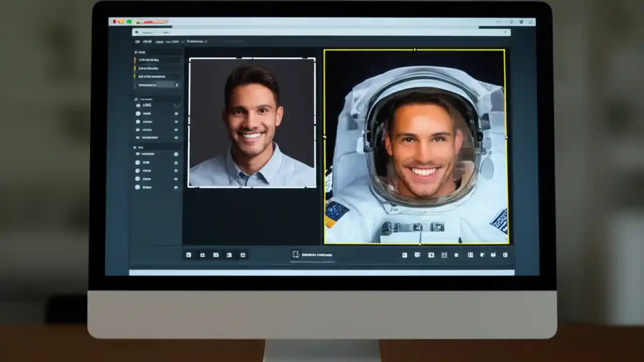Select the circular tool icon beside the first layer entry
The image size is (644, 362).
point(138,106)
